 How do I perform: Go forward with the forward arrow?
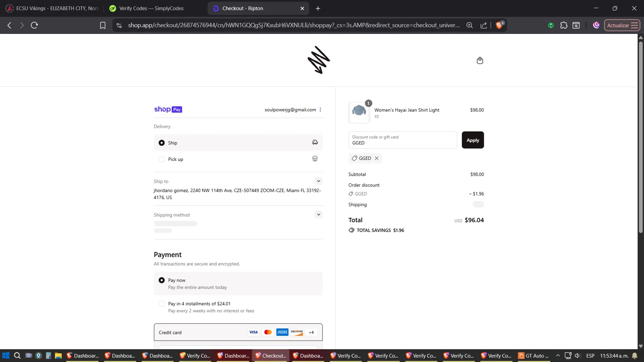click(21, 25)
